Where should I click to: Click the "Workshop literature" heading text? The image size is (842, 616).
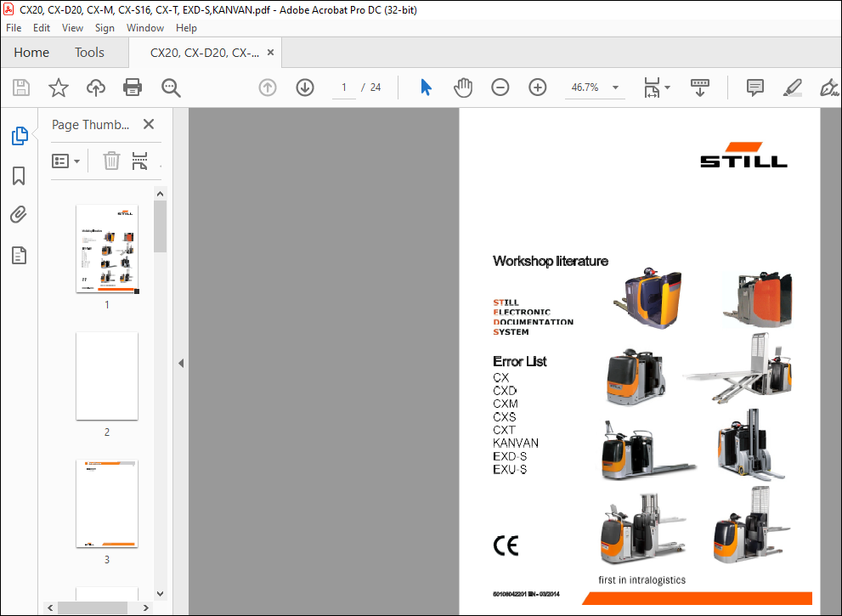(x=551, y=261)
